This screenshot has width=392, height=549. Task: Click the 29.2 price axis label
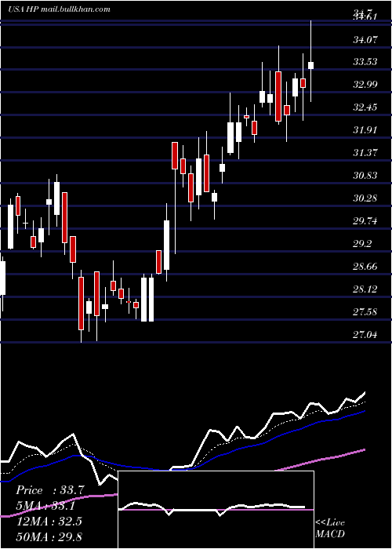[362, 244]
